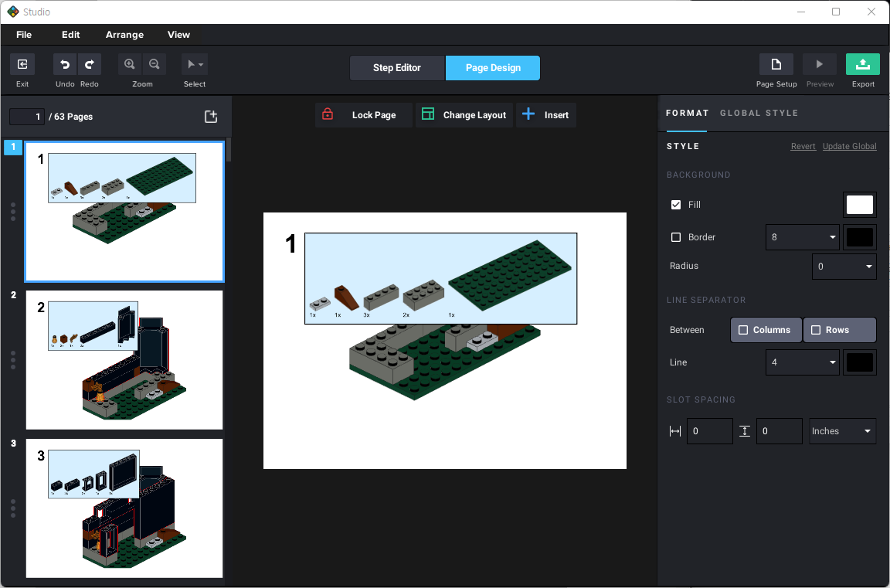Screen dimensions: 890x588
Task: Click the vertical slot spacing icon
Action: (745, 431)
